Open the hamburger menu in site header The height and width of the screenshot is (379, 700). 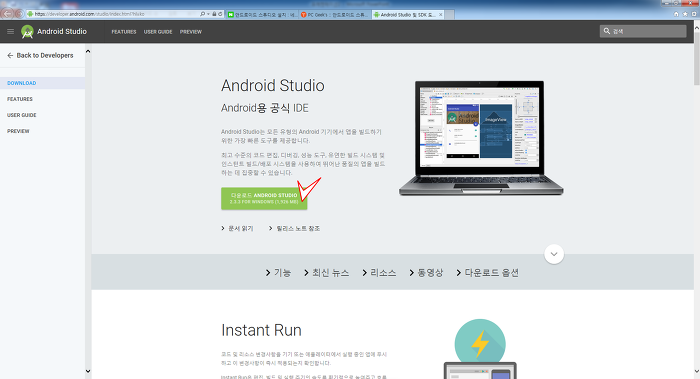click(10, 31)
